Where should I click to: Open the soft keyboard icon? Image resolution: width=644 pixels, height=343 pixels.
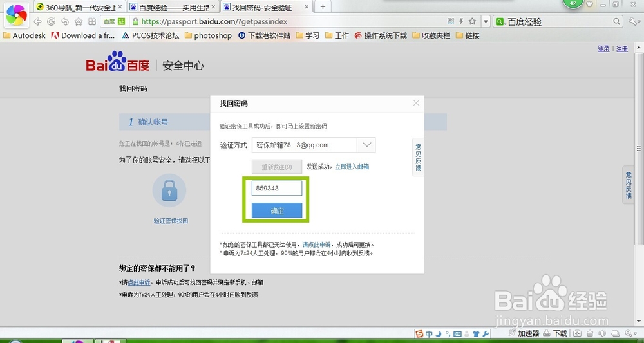(x=457, y=333)
